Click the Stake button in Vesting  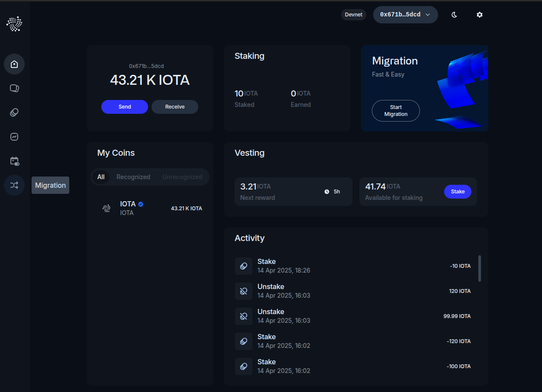(458, 192)
